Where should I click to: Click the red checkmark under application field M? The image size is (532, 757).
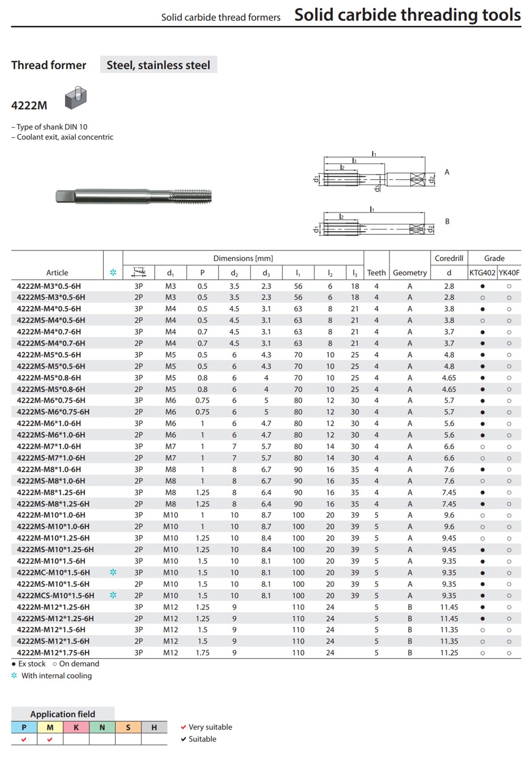[50, 739]
